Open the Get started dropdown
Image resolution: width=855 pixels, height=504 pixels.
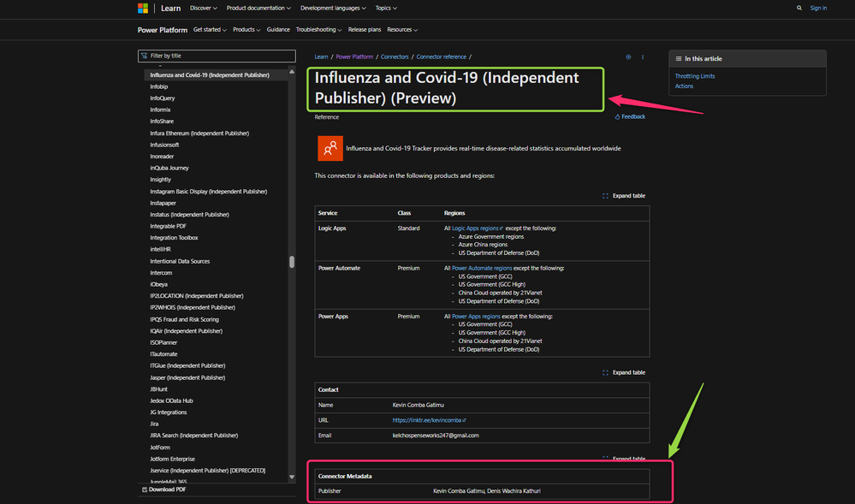pyautogui.click(x=210, y=30)
